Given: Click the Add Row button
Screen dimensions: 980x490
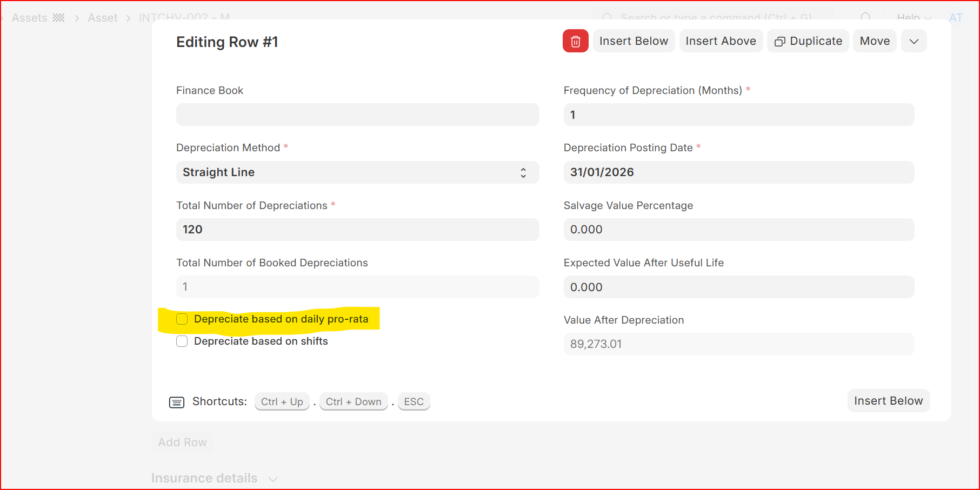Looking at the screenshot, I should pyautogui.click(x=182, y=442).
